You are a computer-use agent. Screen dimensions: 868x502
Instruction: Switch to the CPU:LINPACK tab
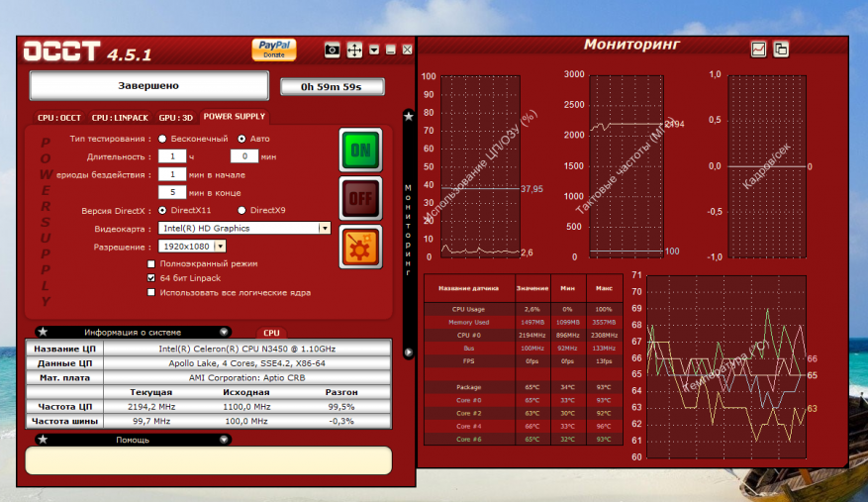pyautogui.click(x=120, y=118)
